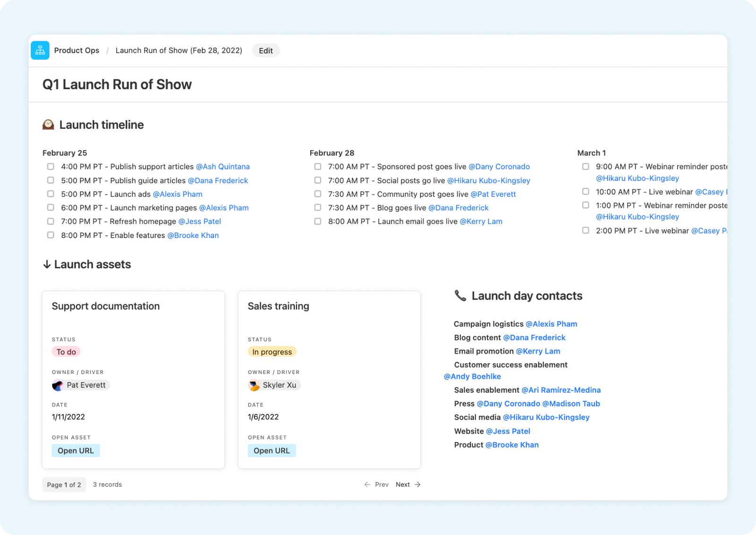Click the Edit button
Image resolution: width=756 pixels, height=535 pixels.
pos(266,51)
